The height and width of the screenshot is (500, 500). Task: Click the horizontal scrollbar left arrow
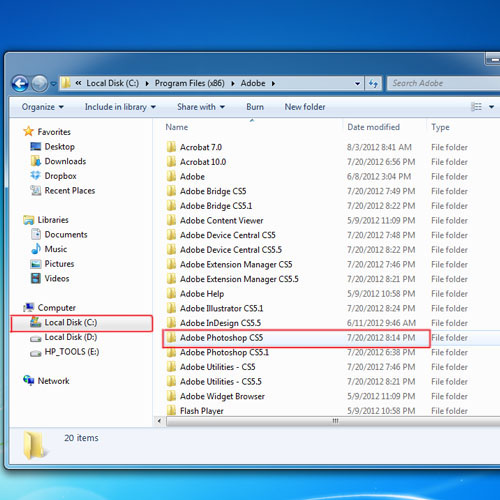click(159, 421)
